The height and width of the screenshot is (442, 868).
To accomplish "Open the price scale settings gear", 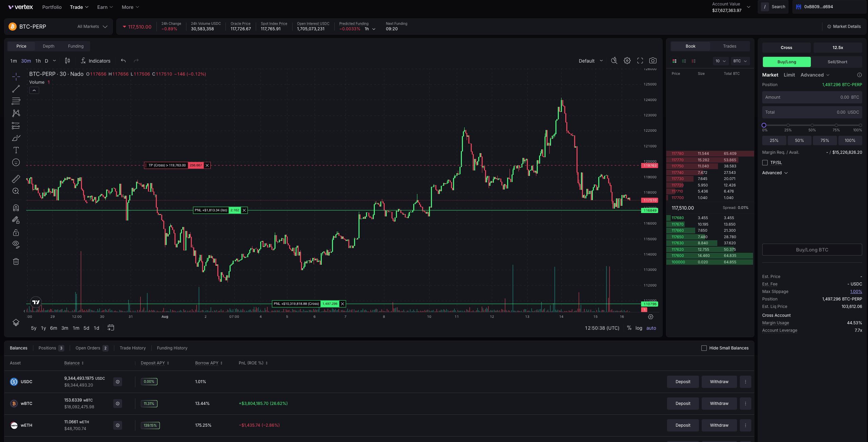I will (651, 317).
